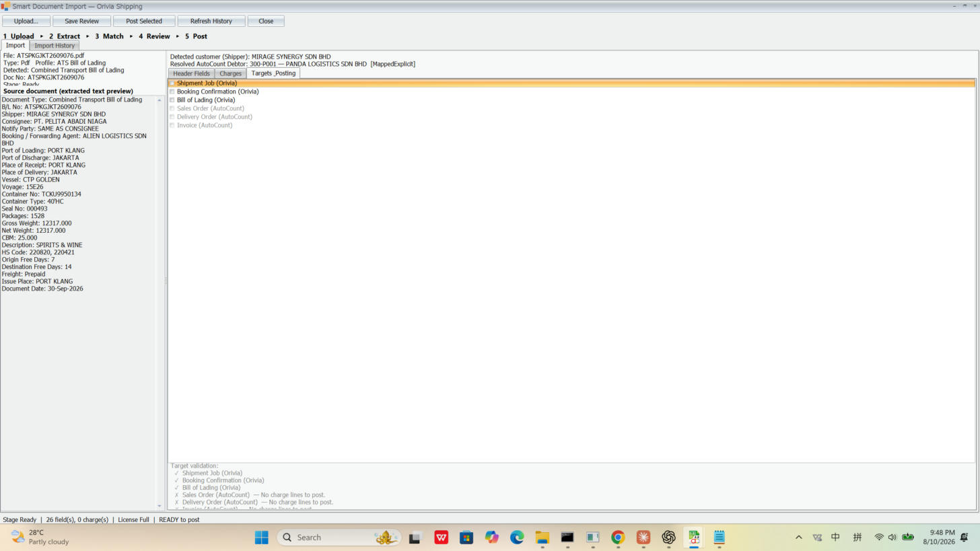Open the Notepad icon on the taskbar
The height and width of the screenshot is (551, 980).
719,537
